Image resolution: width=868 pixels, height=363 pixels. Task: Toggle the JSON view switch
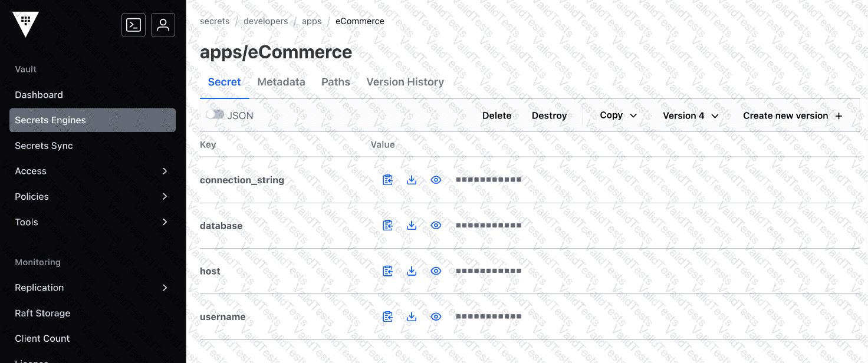pos(215,115)
